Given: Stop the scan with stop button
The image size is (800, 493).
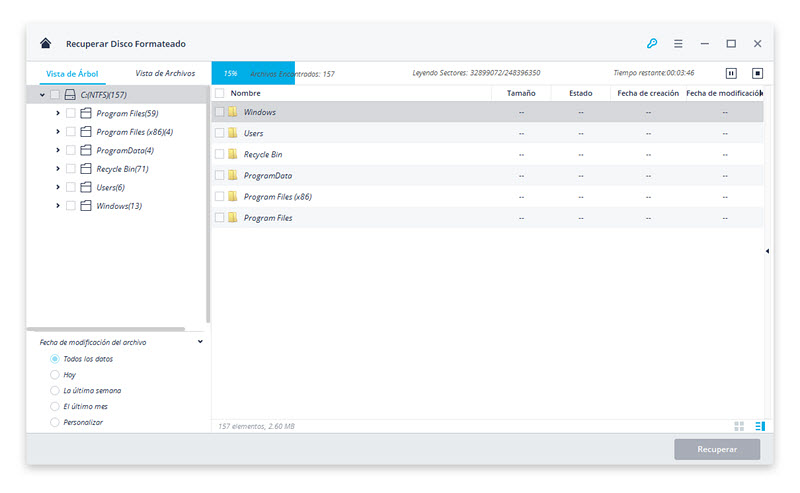Looking at the screenshot, I should (757, 73).
